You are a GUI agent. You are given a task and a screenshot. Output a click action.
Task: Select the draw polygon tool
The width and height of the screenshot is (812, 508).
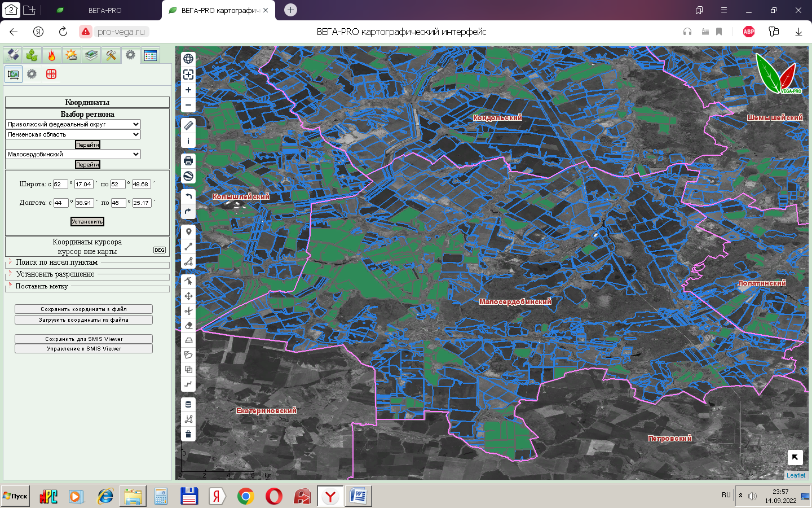(188, 261)
